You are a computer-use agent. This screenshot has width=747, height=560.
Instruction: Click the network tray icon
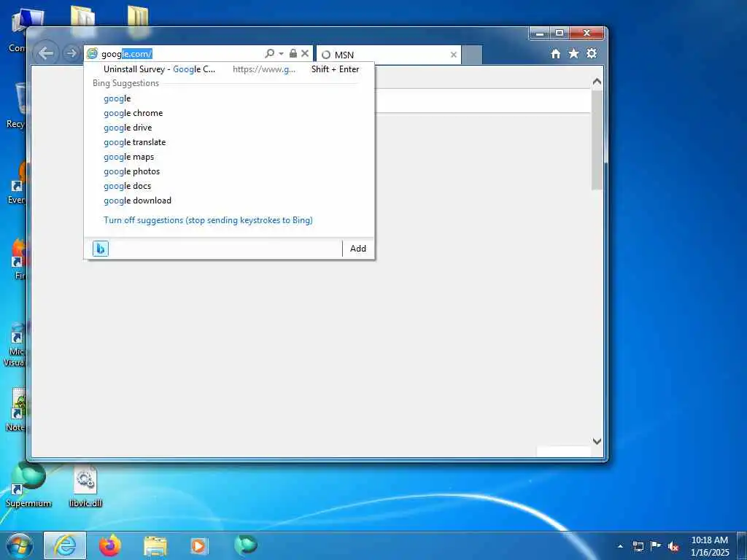638,546
